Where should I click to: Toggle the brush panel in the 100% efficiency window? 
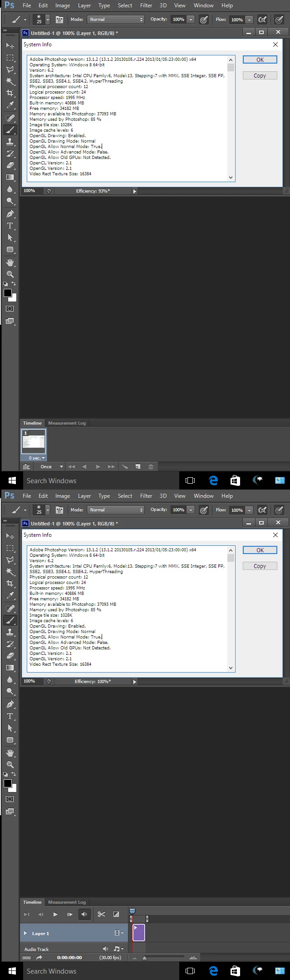59,510
